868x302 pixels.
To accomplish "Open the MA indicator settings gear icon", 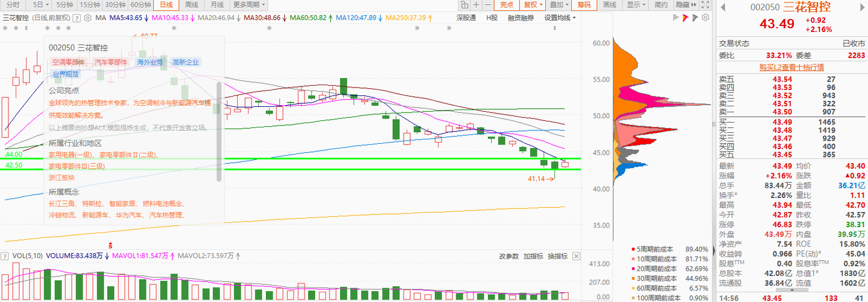I will coord(88,18).
